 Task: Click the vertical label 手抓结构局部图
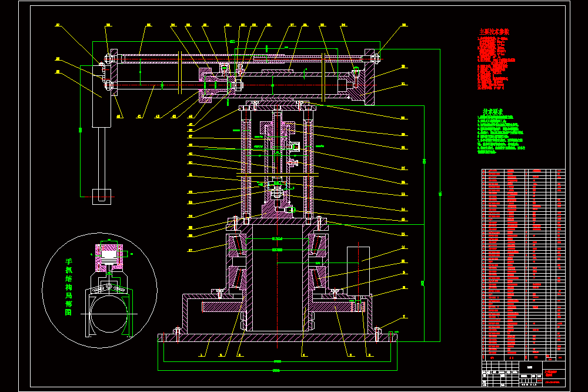click(x=69, y=287)
